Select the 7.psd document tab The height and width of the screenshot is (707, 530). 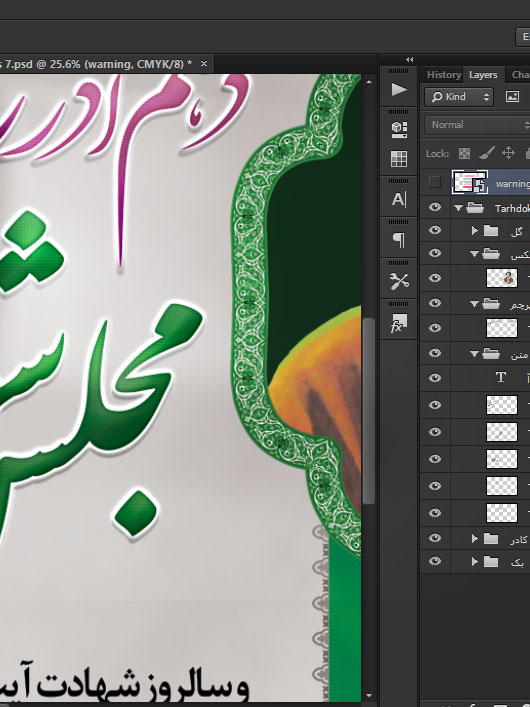(x=96, y=64)
